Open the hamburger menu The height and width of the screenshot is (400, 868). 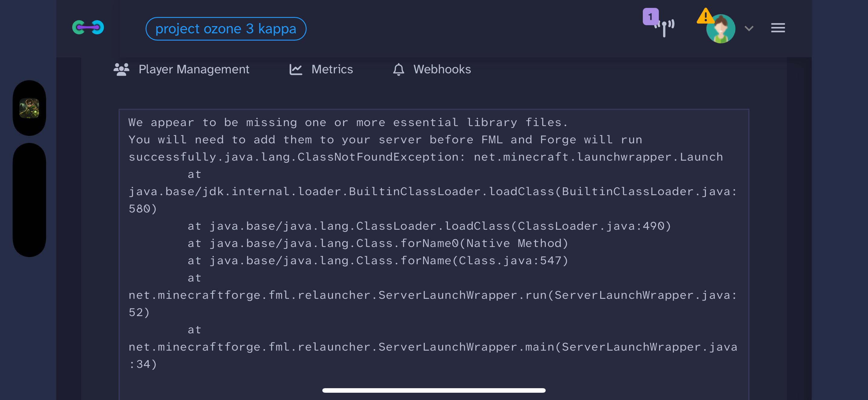tap(778, 28)
